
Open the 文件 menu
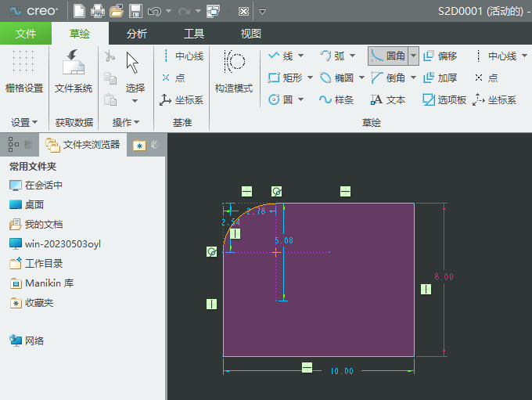(26, 34)
